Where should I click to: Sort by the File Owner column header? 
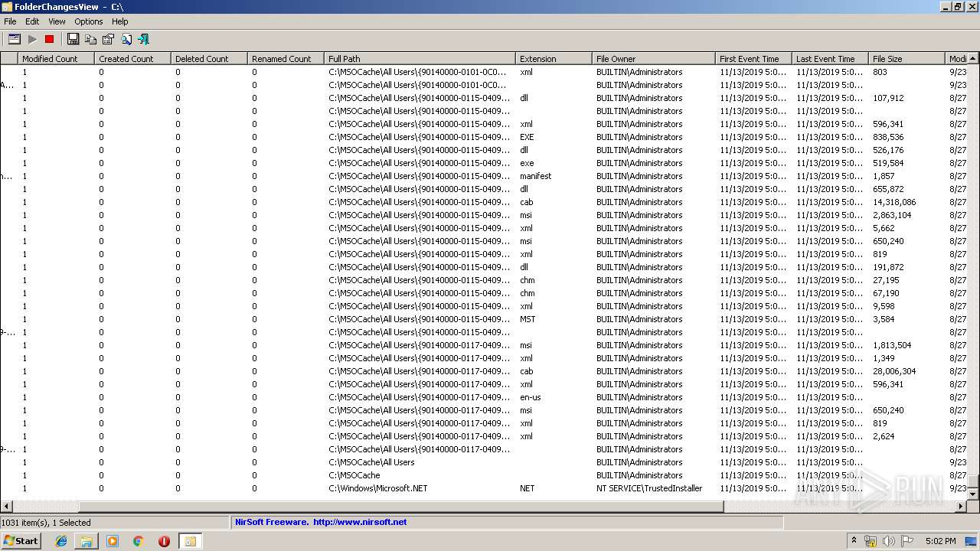pos(654,58)
